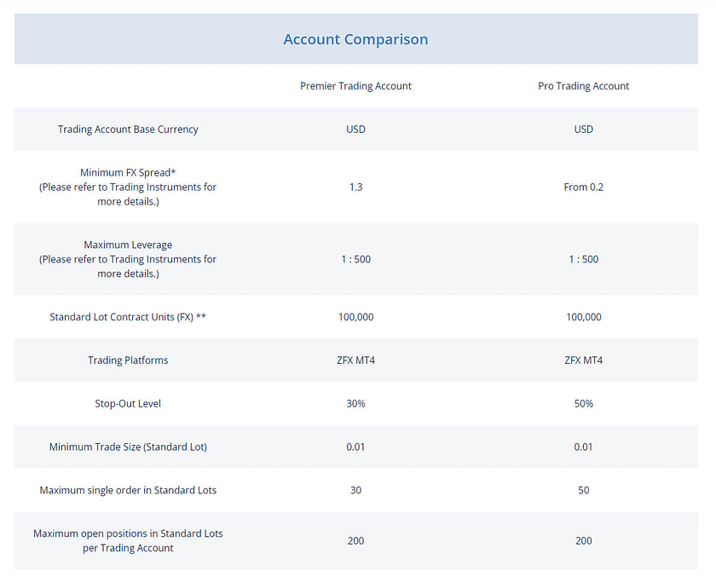716x588 pixels.
Task: Select the 50% stop-out value for Pro
Action: coord(583,404)
